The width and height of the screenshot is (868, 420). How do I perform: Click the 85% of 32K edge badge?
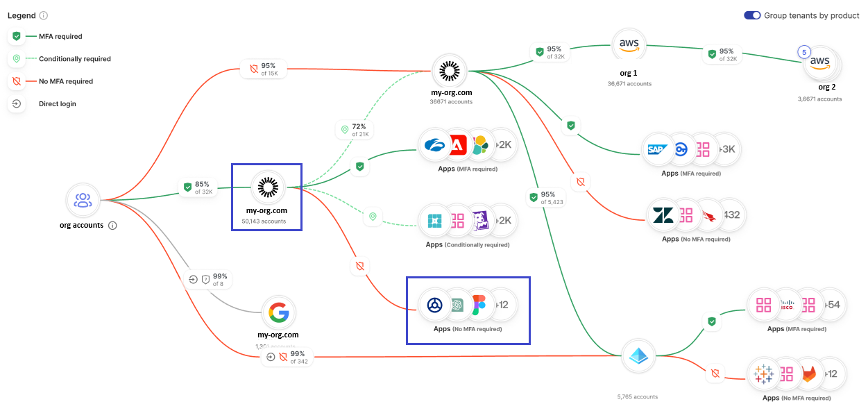click(x=197, y=187)
